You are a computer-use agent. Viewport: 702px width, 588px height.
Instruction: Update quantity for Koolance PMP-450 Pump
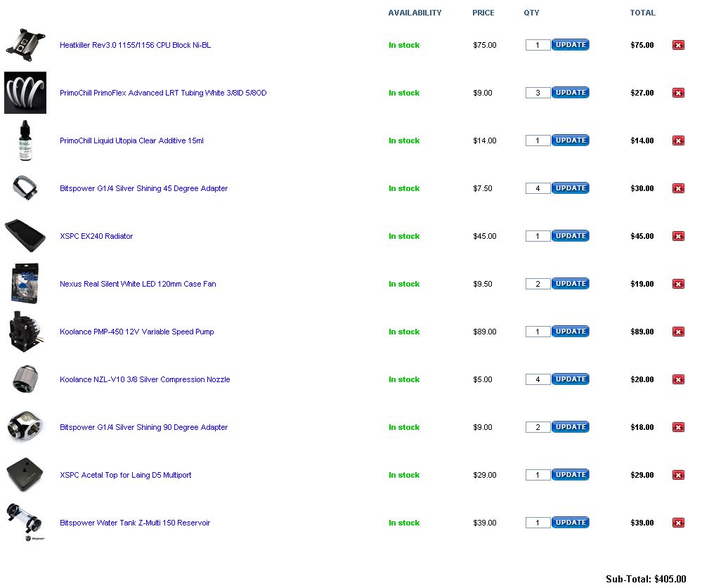pos(571,332)
